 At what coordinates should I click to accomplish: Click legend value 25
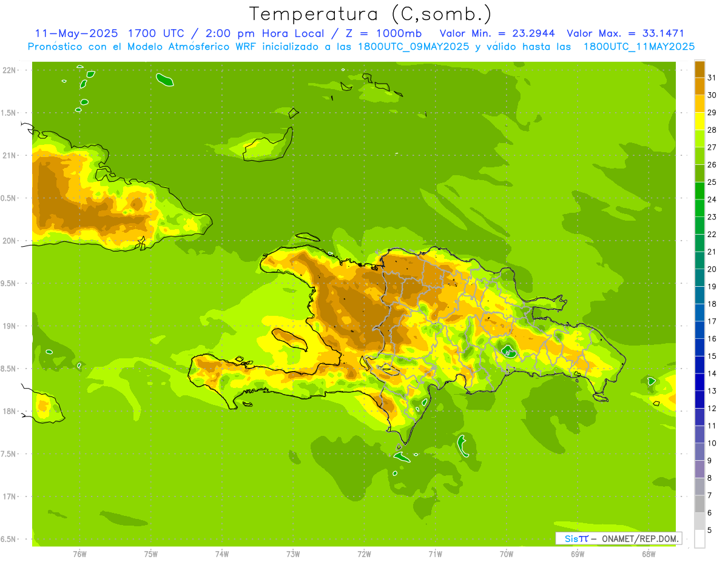(712, 182)
